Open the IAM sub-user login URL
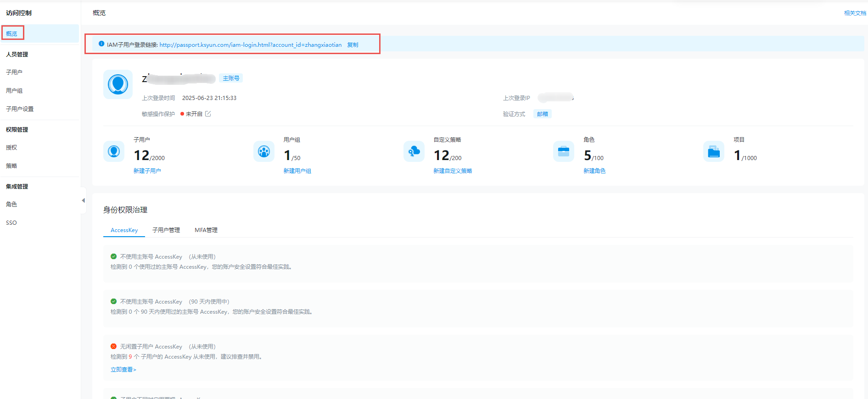The image size is (868, 399). click(x=250, y=45)
